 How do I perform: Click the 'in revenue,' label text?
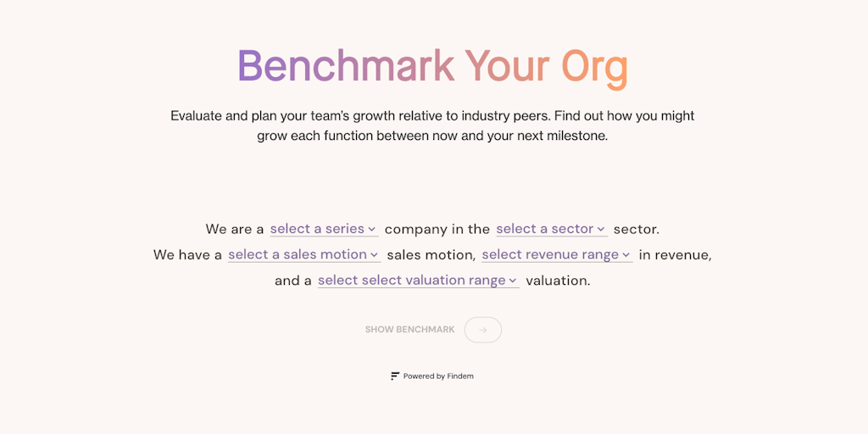pyautogui.click(x=676, y=254)
